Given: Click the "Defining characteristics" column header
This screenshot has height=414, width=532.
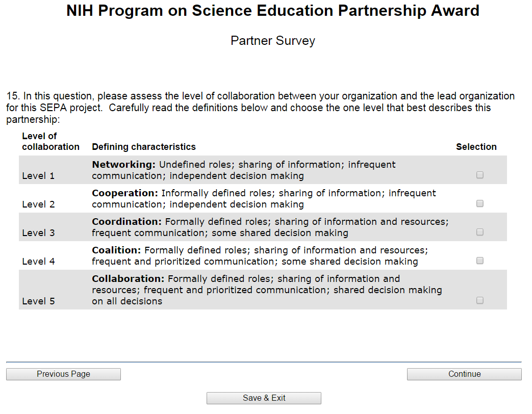Looking at the screenshot, I should coord(144,147).
